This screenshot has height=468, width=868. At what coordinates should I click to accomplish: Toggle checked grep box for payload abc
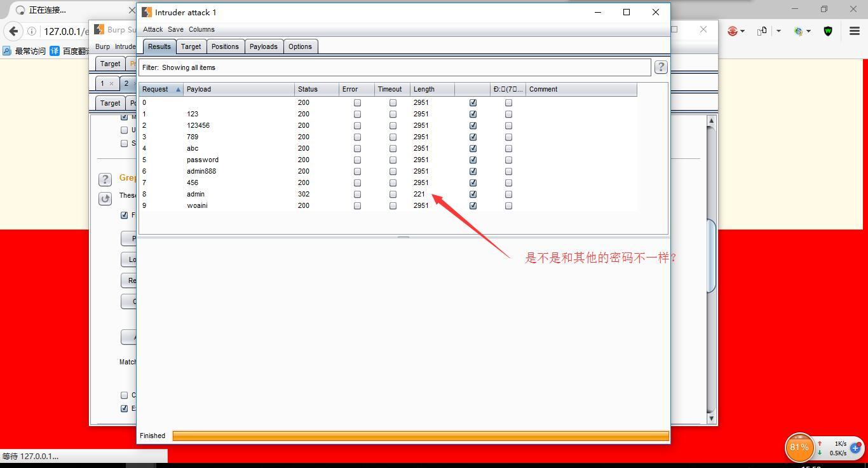tap(473, 148)
